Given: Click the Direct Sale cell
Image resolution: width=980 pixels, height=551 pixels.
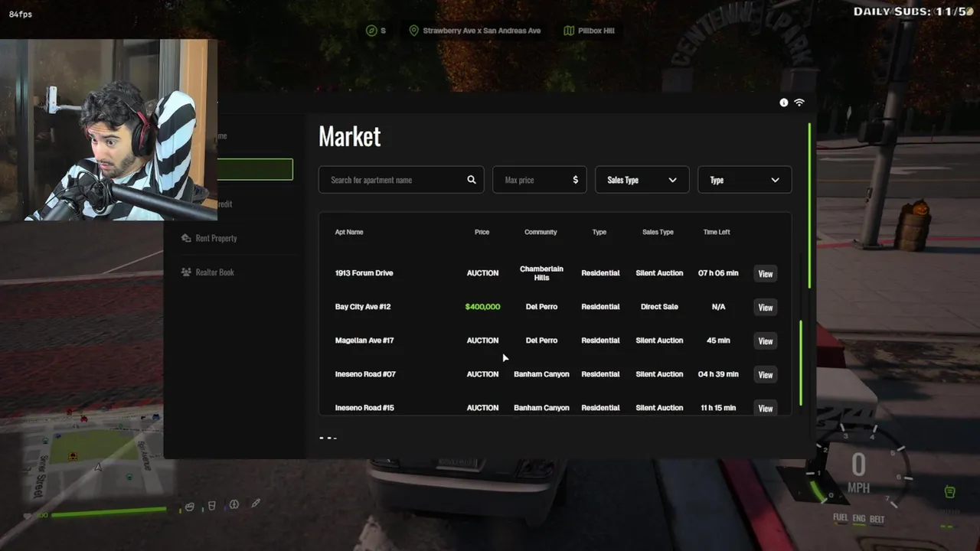Looking at the screenshot, I should click(x=659, y=307).
